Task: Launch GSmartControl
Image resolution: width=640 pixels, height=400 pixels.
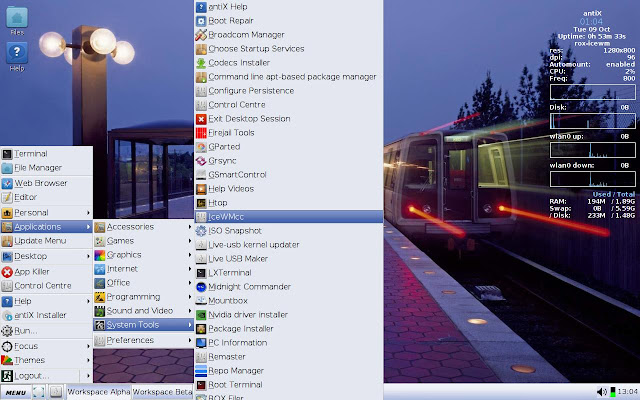Action: coord(289,175)
